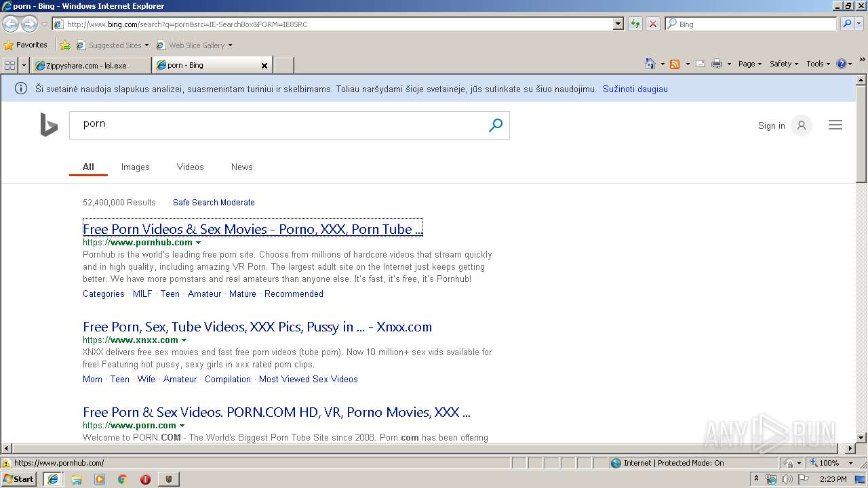Expand the command bar overflow chevron
Viewport: 868px width, 488px height.
pos(863,60)
